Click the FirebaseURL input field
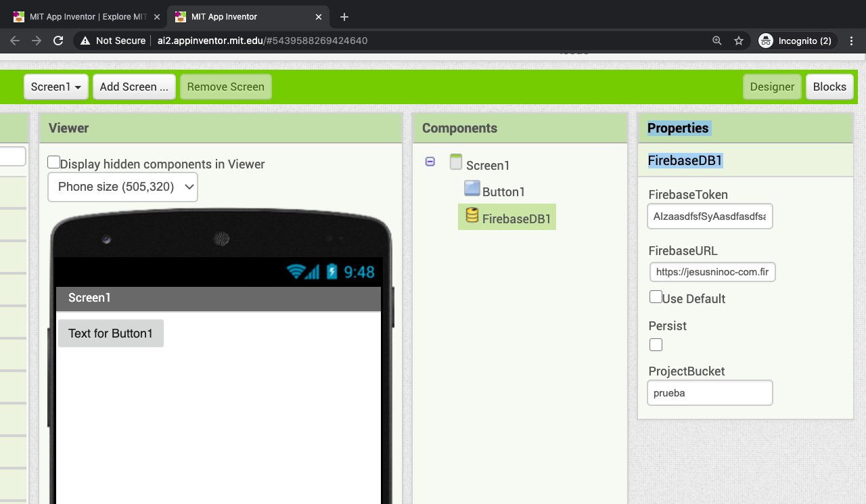866x504 pixels. coord(712,272)
